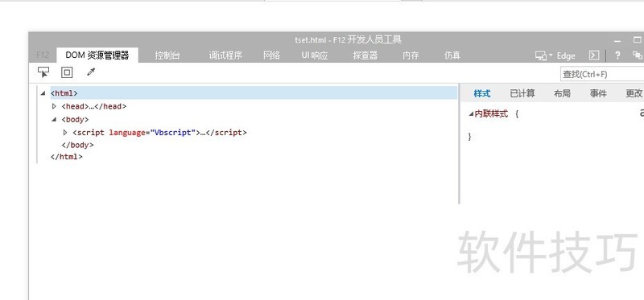The width and height of the screenshot is (644, 300).
Task: Select the script language="Vbscript" row
Action: tap(159, 133)
